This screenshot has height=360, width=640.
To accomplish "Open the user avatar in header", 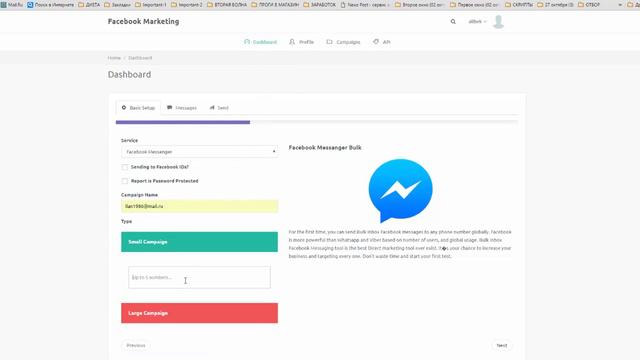I will tap(498, 22).
